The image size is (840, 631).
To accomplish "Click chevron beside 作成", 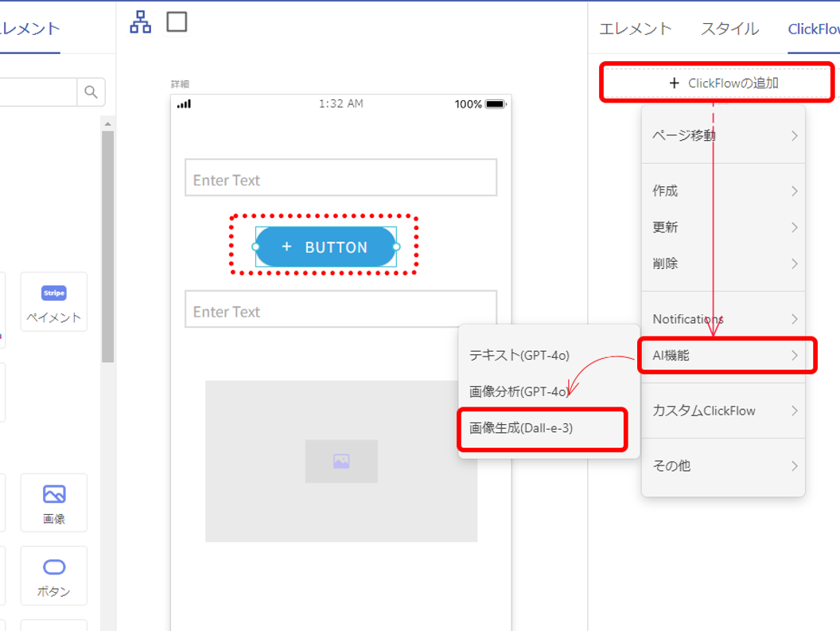I will click(795, 191).
